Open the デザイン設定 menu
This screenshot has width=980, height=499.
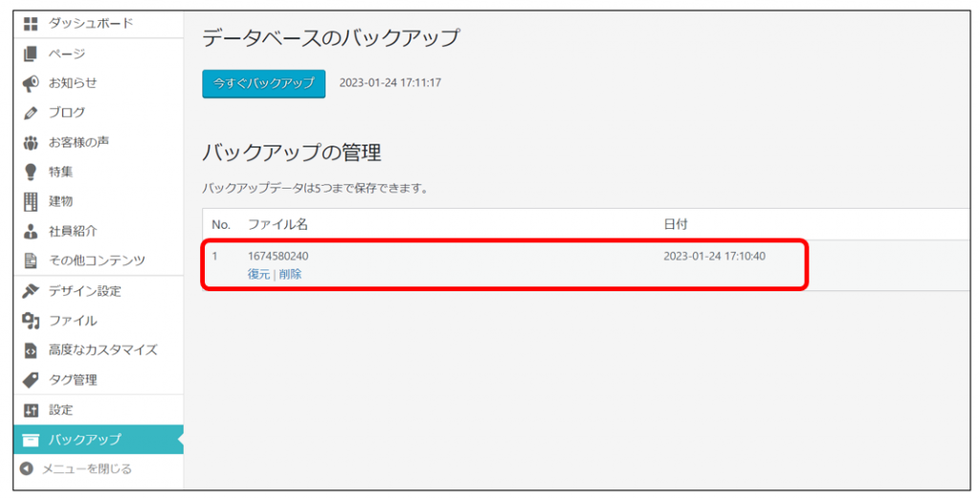(84, 291)
